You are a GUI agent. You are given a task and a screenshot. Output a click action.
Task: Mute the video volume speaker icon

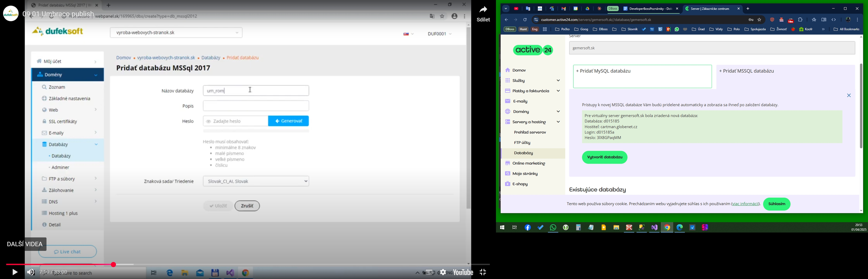[x=31, y=272]
